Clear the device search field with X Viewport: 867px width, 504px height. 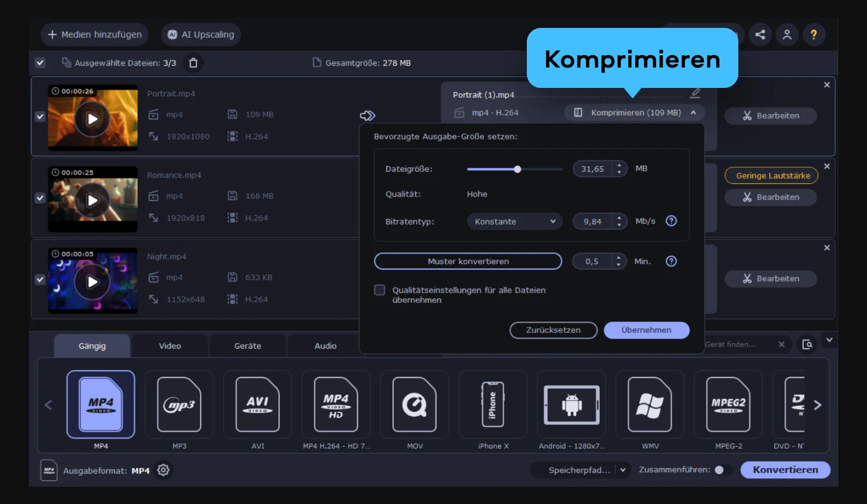(781, 344)
